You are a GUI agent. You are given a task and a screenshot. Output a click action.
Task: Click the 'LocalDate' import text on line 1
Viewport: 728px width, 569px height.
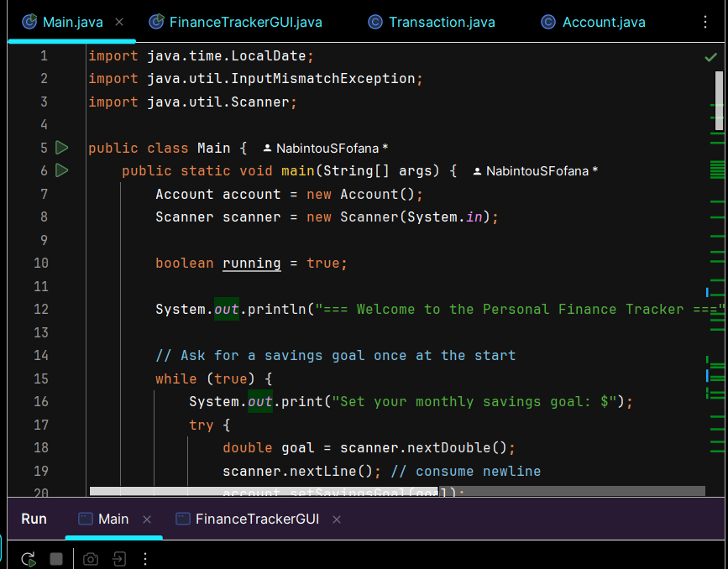click(x=269, y=55)
